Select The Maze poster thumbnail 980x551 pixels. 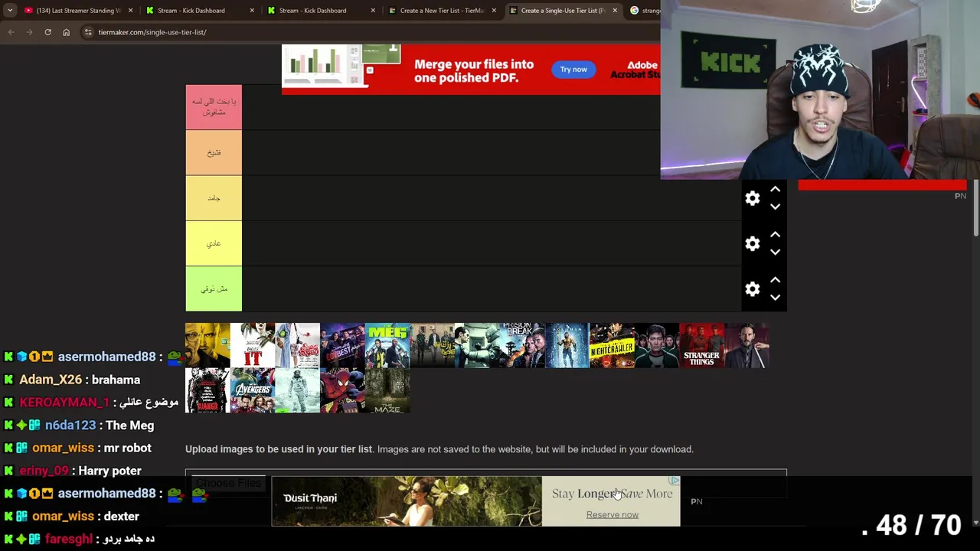tap(387, 390)
